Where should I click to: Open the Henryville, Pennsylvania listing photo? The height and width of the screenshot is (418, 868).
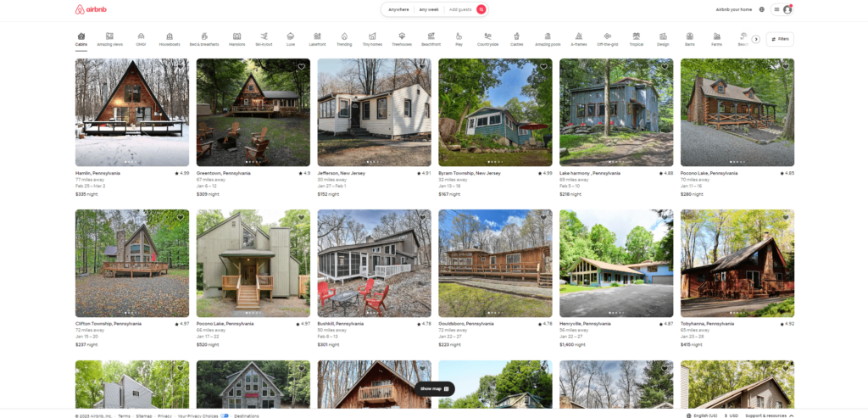click(x=616, y=263)
